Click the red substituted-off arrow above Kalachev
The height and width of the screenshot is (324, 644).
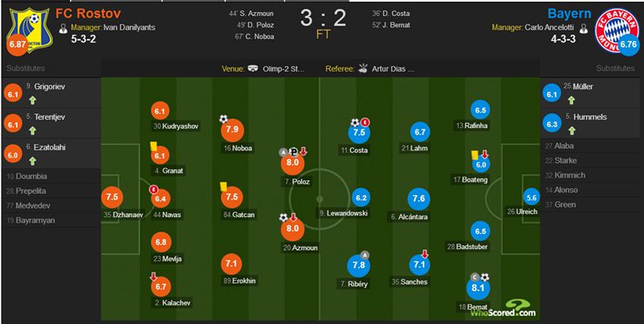(153, 277)
